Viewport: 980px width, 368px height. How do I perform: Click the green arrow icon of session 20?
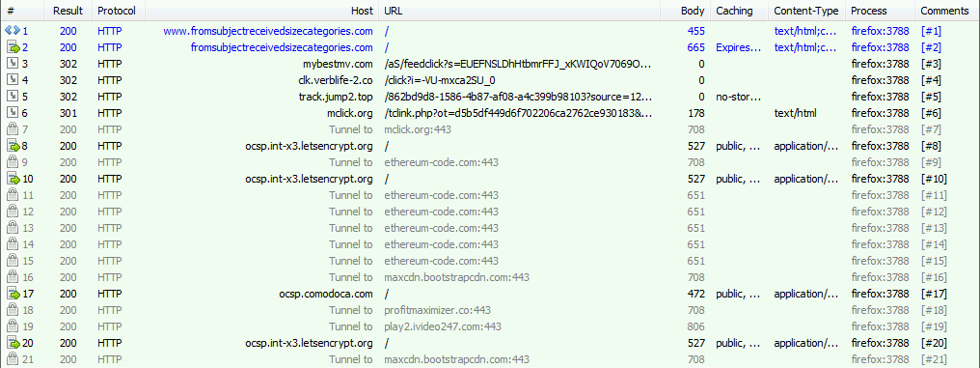pyautogui.click(x=14, y=342)
